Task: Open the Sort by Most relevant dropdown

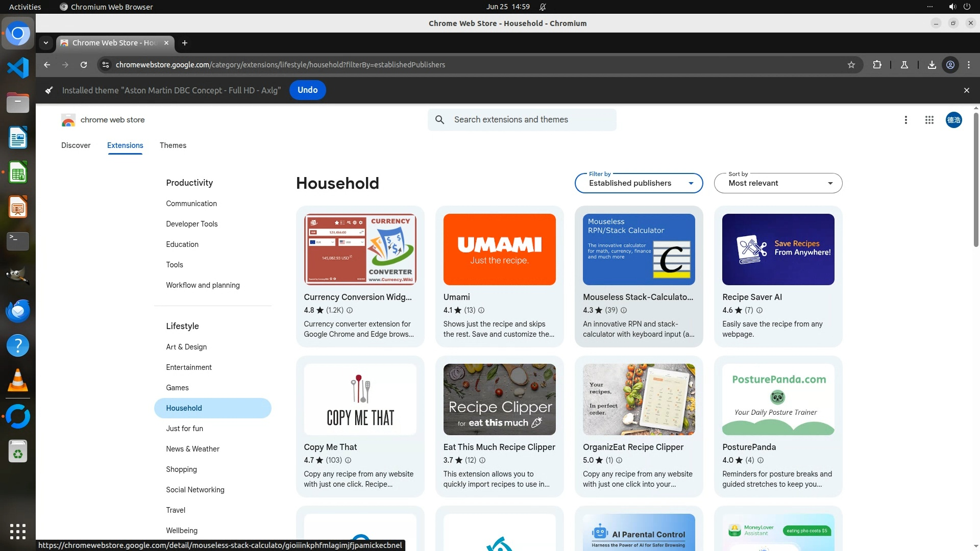Action: click(x=778, y=183)
